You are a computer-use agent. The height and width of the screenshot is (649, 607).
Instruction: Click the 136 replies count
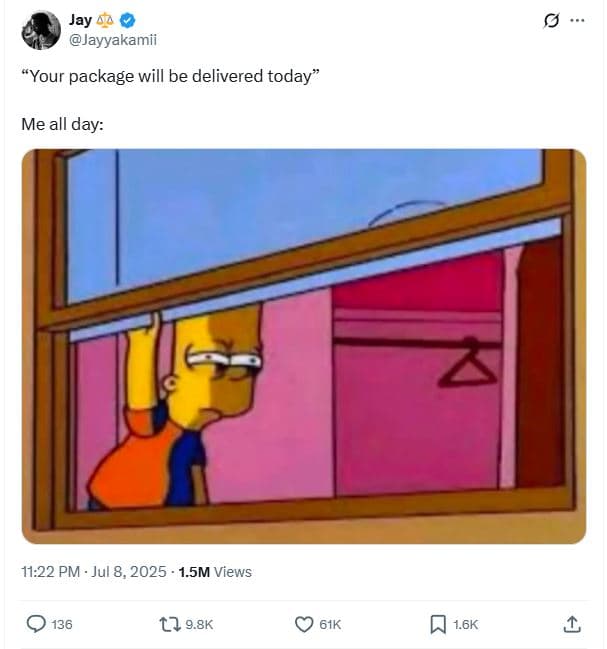click(62, 624)
